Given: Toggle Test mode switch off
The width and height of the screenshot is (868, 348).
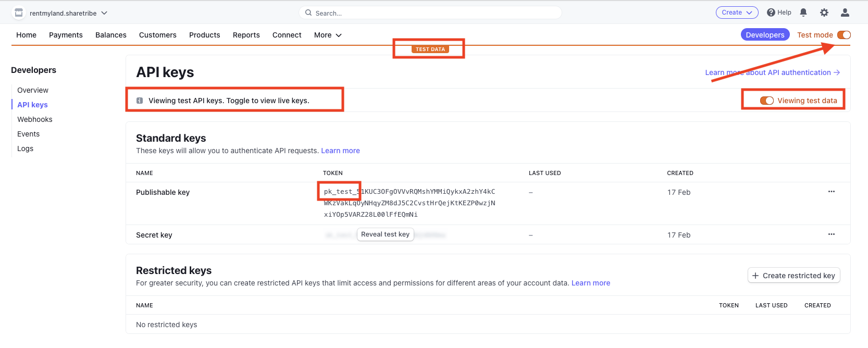Looking at the screenshot, I should pyautogui.click(x=844, y=35).
